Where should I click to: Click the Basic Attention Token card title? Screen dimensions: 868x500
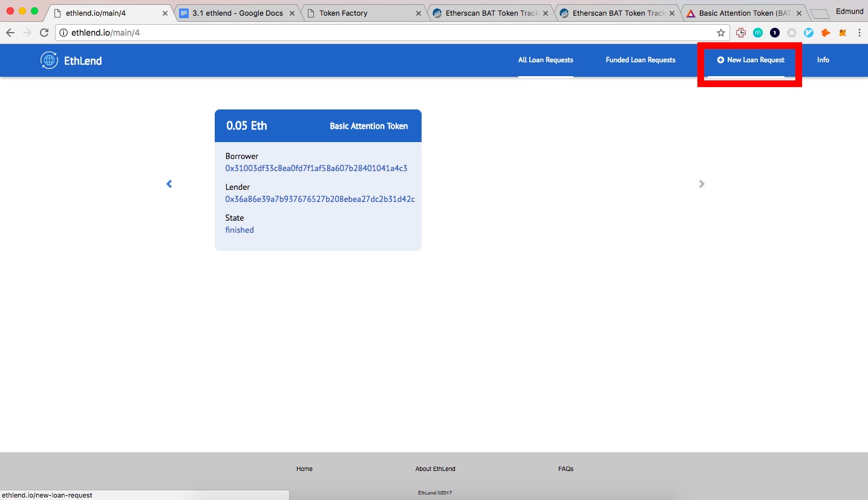pos(369,126)
